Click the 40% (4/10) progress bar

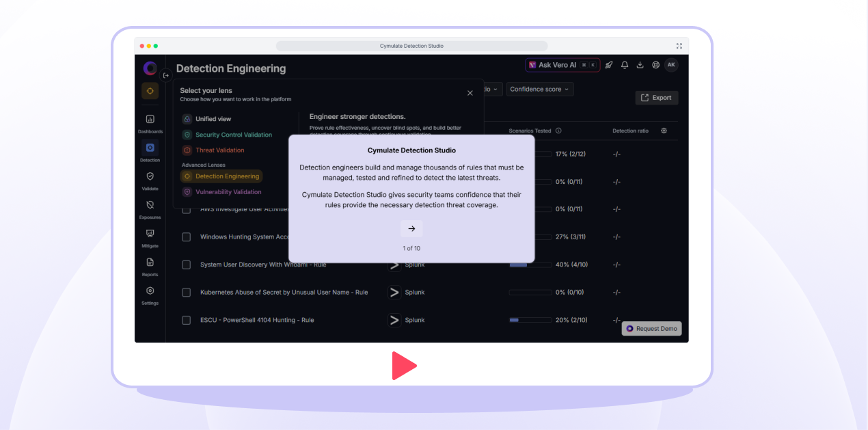coord(530,265)
